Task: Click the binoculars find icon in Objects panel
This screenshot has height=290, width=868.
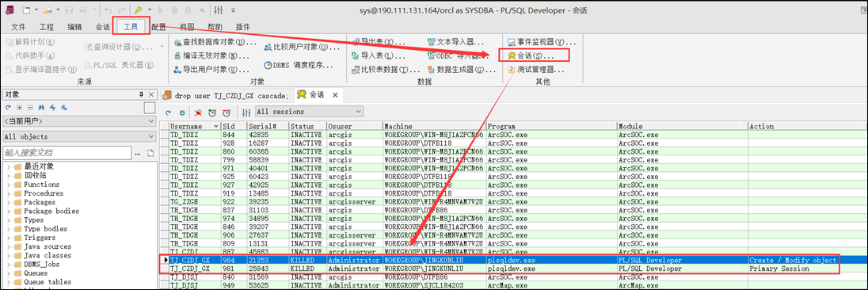Action: [41, 108]
